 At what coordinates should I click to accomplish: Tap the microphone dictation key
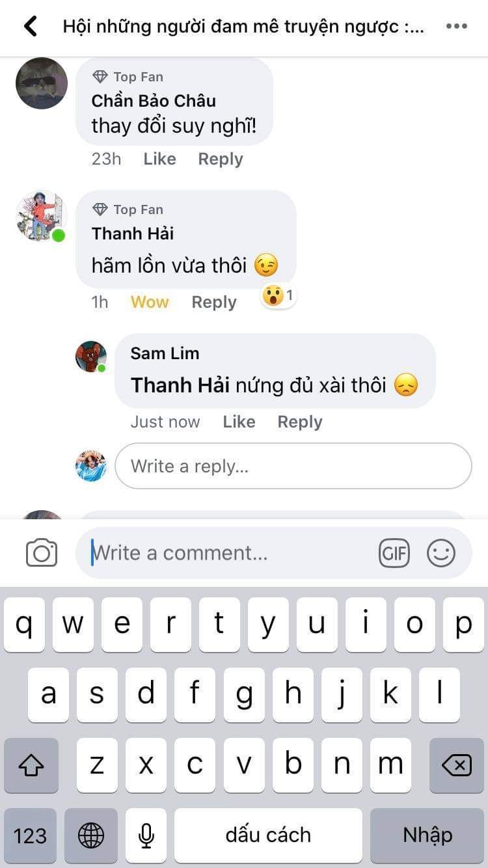click(x=147, y=835)
